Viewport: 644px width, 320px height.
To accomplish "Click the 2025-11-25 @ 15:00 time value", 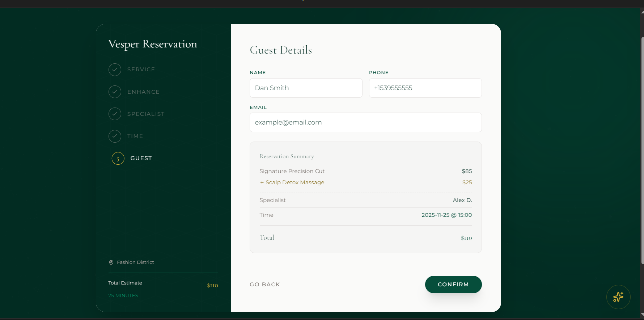I will pos(447,215).
